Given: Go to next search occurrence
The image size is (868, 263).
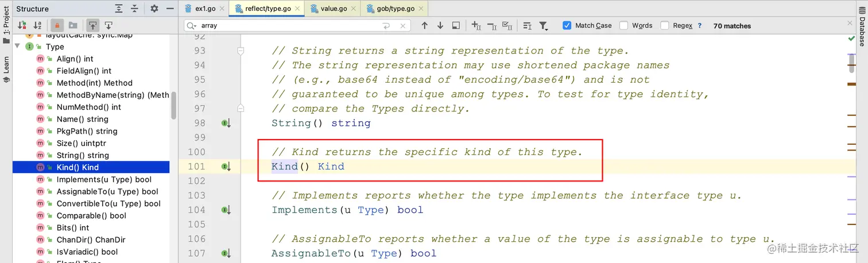Looking at the screenshot, I should tap(440, 25).
